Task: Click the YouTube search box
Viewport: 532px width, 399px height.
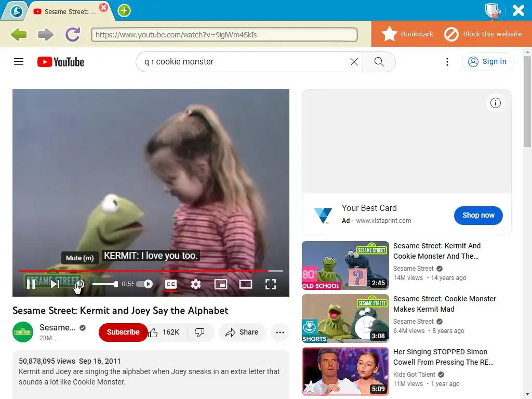Action: [244, 62]
